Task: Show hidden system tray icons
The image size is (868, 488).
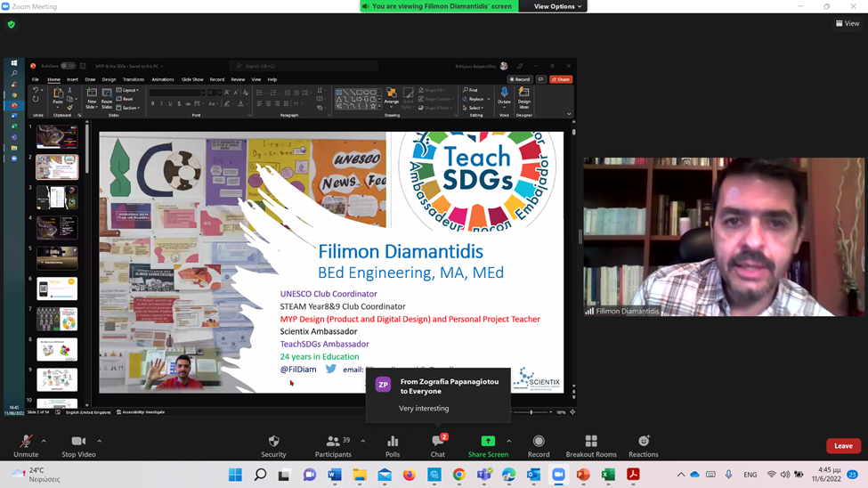Action: pos(681,475)
